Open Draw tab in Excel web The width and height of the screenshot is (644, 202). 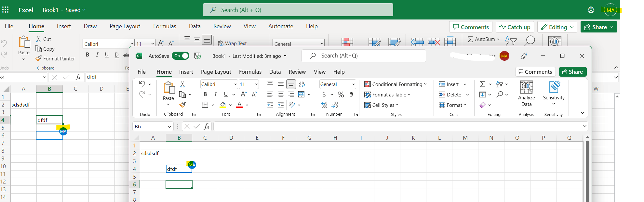[90, 26]
